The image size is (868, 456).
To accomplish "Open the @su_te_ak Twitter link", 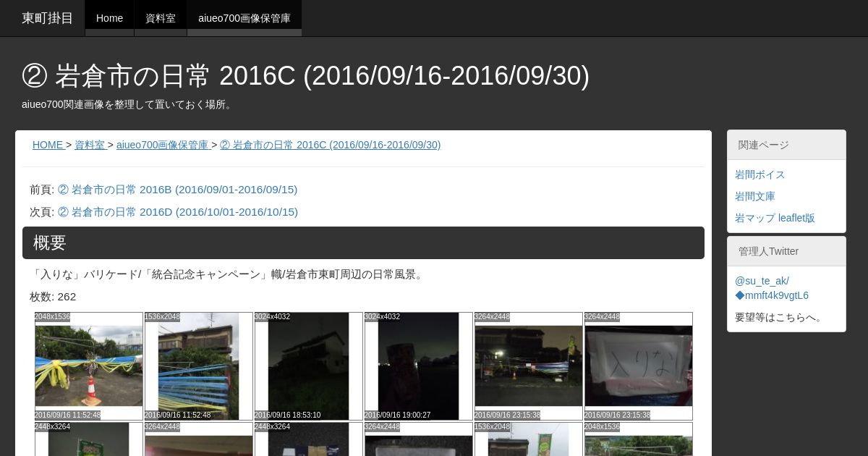I will pyautogui.click(x=771, y=288).
